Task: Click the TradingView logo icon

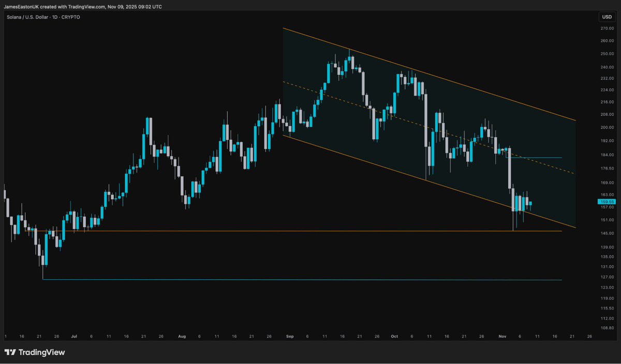Action: (10, 352)
